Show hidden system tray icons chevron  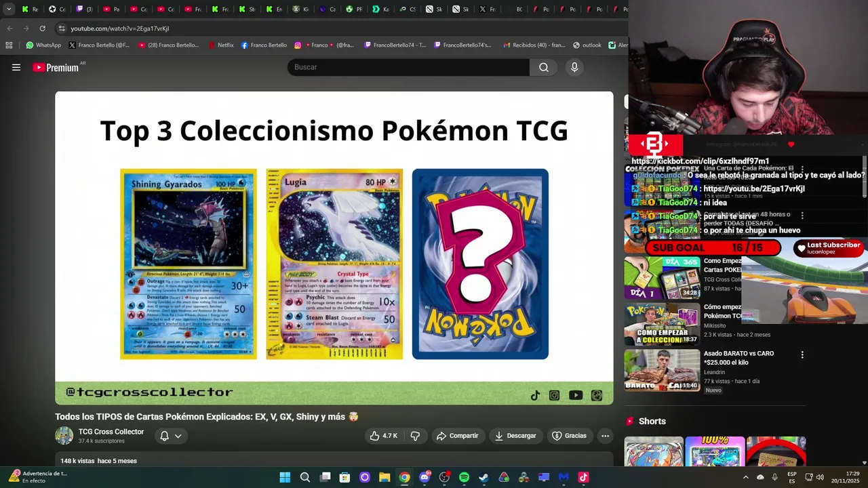[x=745, y=477]
